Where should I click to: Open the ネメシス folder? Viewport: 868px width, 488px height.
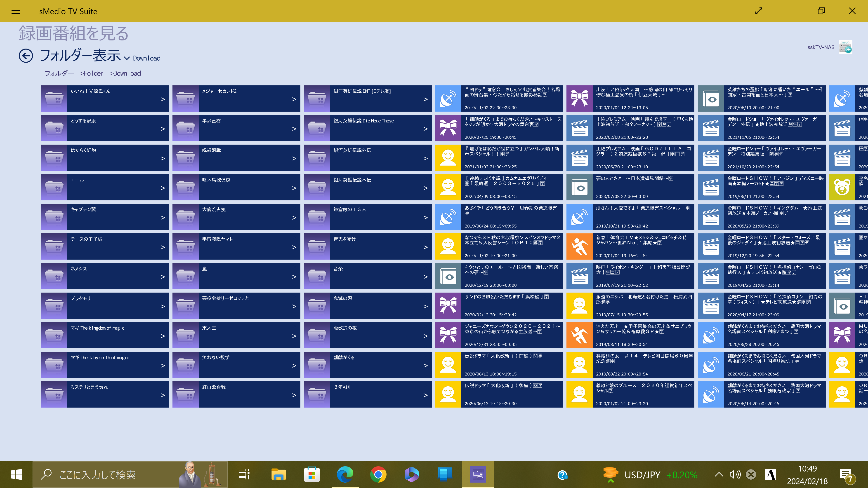click(x=105, y=276)
